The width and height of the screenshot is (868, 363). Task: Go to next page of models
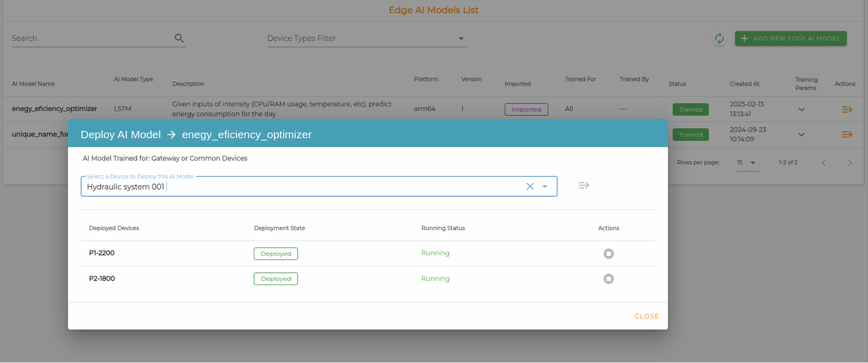point(850,163)
